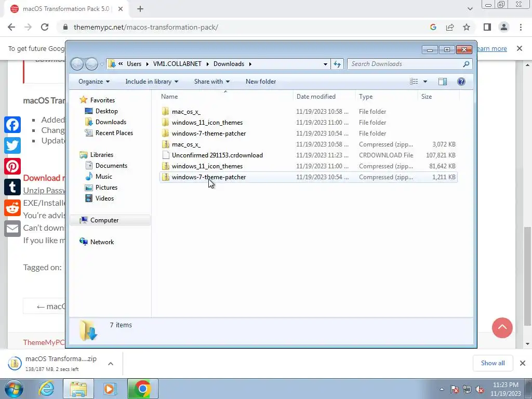Open Chrome side panel icon
Image resolution: width=532 pixels, height=399 pixels.
(x=487, y=27)
